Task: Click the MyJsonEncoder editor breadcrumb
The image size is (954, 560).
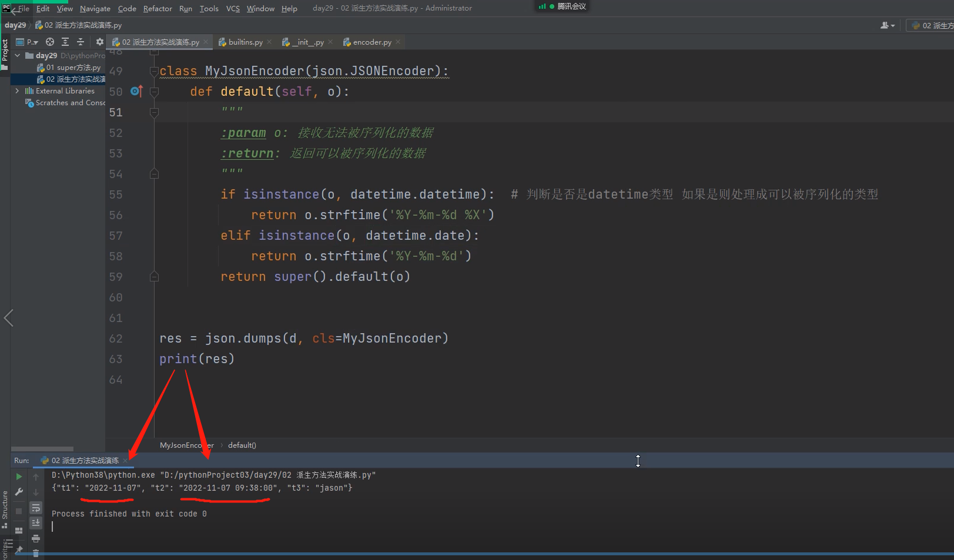Action: [187, 445]
